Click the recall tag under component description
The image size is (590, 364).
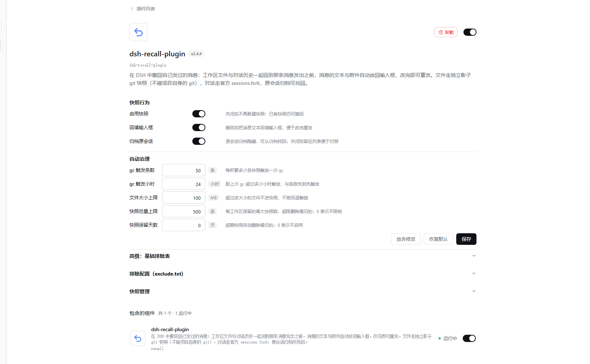click(157, 348)
